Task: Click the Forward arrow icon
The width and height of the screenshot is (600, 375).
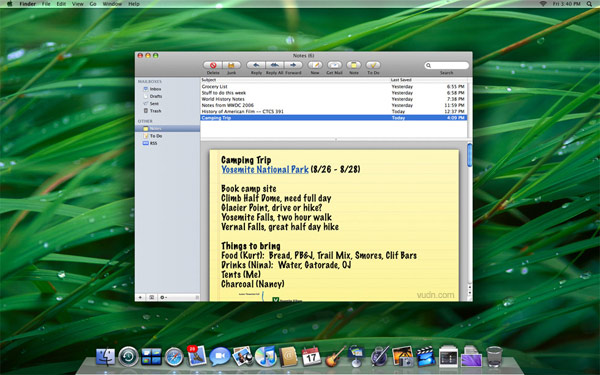Action: click(x=293, y=65)
